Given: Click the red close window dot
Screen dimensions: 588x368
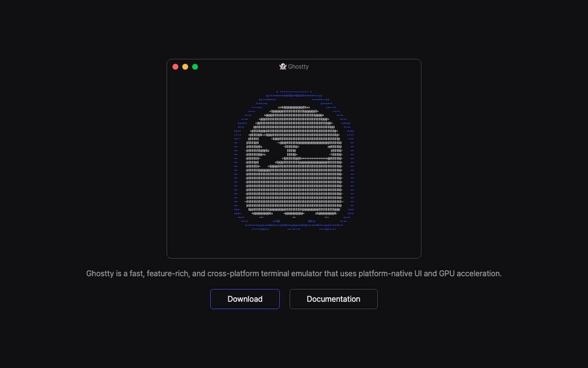Looking at the screenshot, I should click(175, 67).
